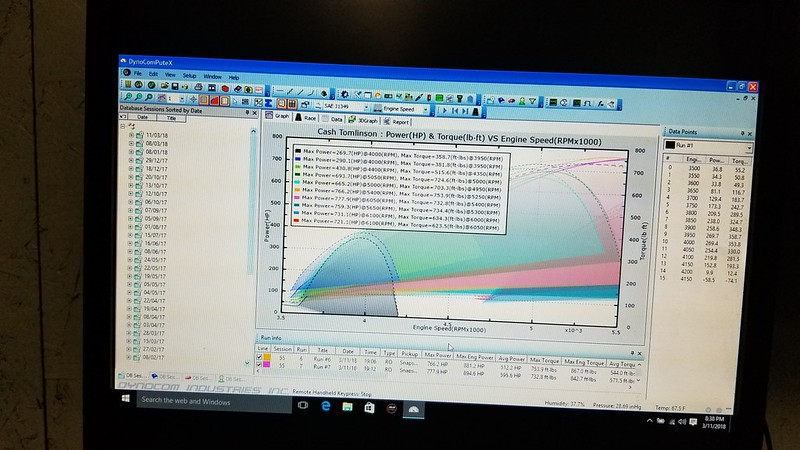The width and height of the screenshot is (800, 450).
Task: Open the Setup menu
Action: (x=189, y=76)
